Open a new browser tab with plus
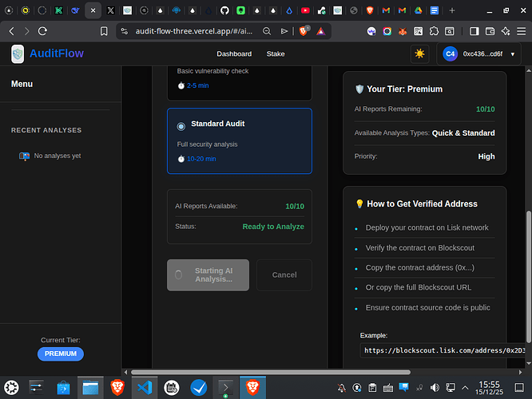The height and width of the screenshot is (399, 532). (x=452, y=11)
